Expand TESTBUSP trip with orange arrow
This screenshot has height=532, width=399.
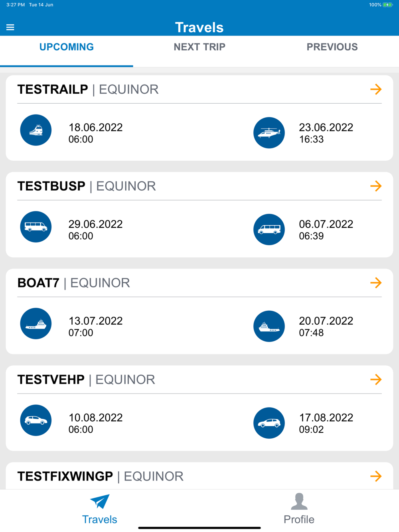coord(375,186)
